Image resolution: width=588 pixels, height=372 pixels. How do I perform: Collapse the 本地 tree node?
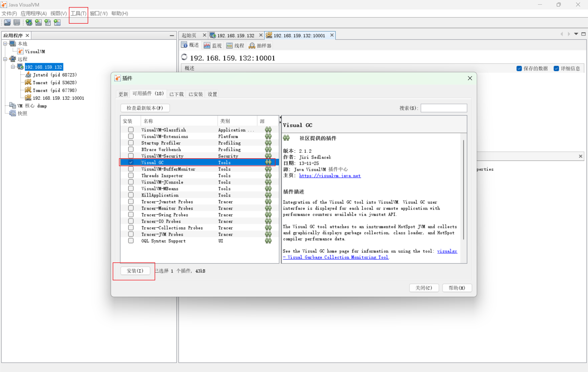point(5,44)
